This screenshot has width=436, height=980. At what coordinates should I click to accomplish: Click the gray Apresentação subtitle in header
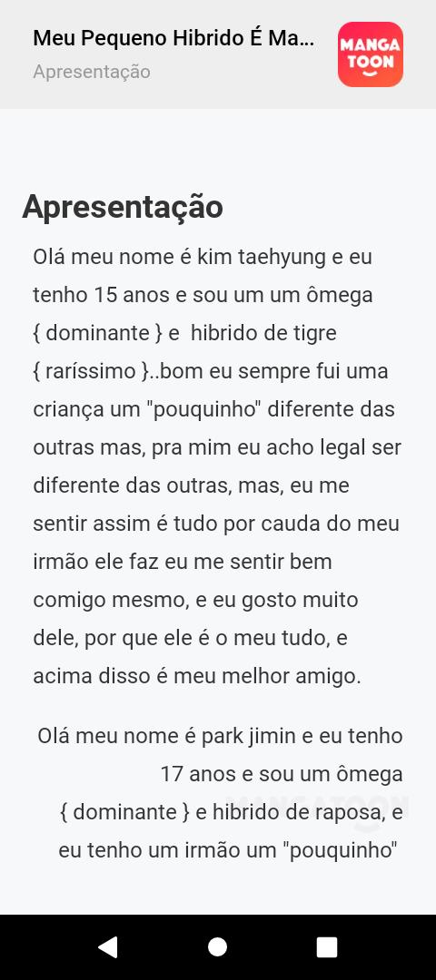click(92, 72)
